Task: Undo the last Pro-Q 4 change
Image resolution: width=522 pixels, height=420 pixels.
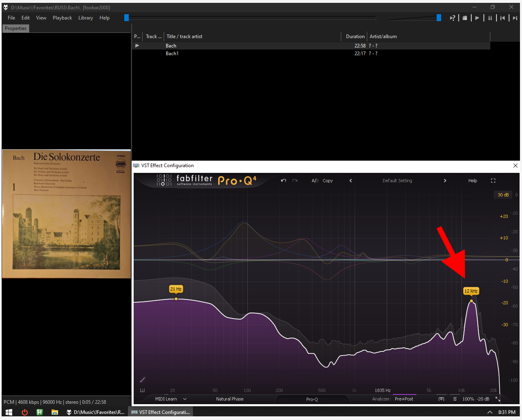Action: click(284, 181)
